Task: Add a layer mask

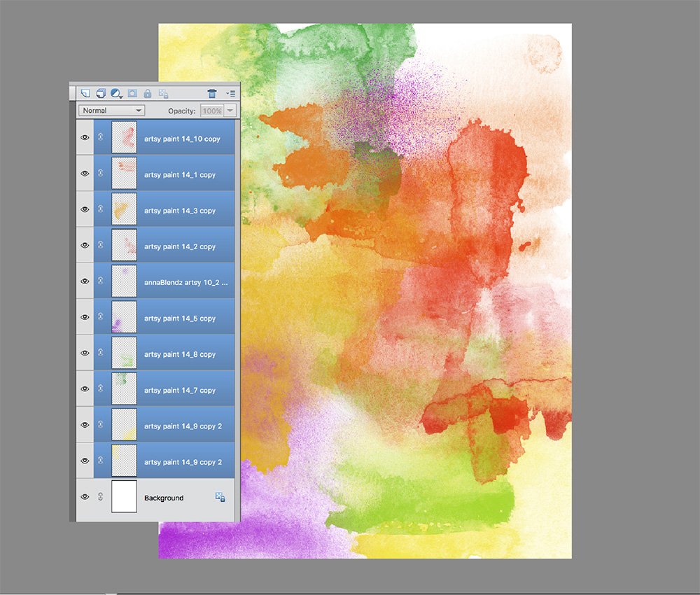Action: point(132,93)
